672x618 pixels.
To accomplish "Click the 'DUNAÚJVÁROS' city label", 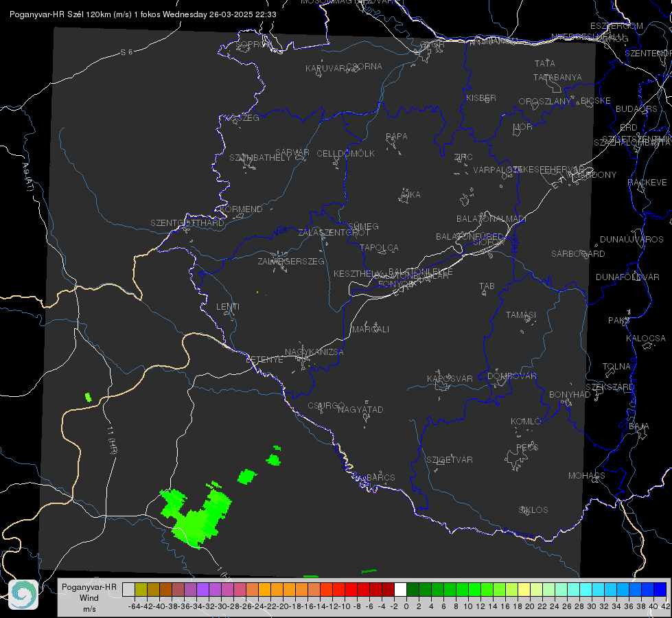I will pos(632,240).
